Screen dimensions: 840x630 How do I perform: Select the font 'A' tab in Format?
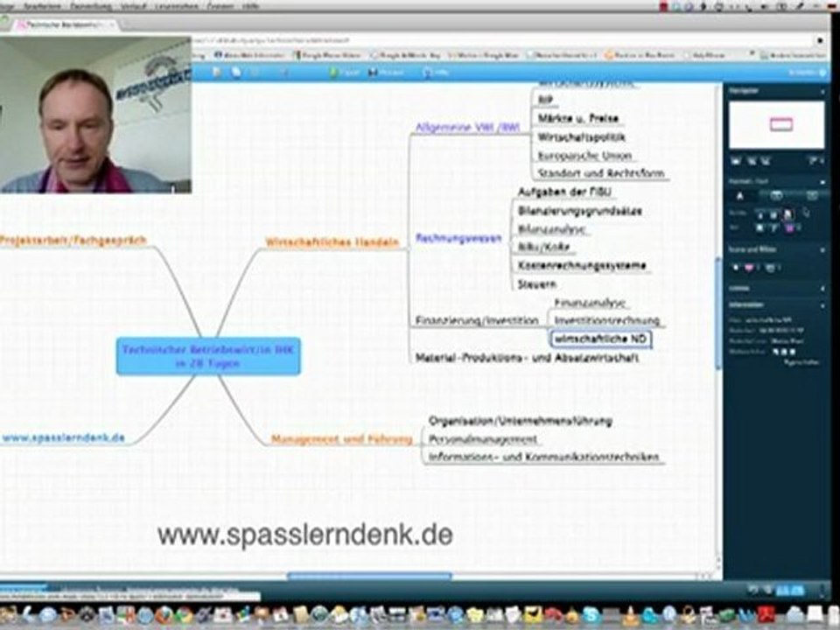click(740, 197)
